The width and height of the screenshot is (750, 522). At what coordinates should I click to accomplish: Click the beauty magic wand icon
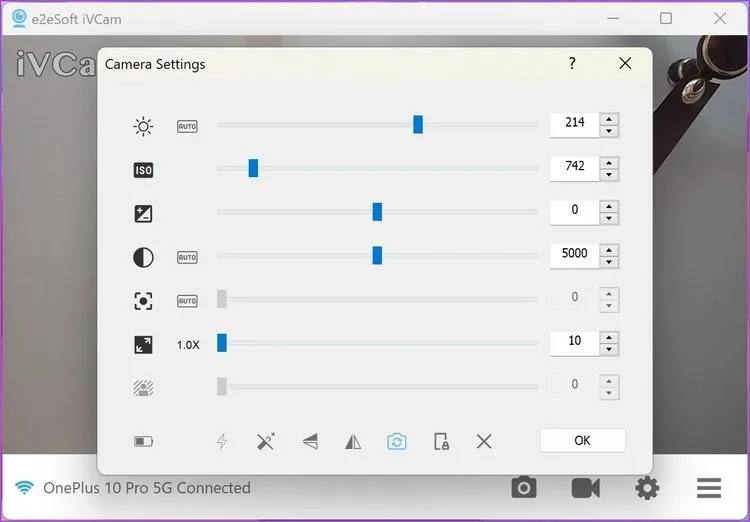click(x=265, y=441)
